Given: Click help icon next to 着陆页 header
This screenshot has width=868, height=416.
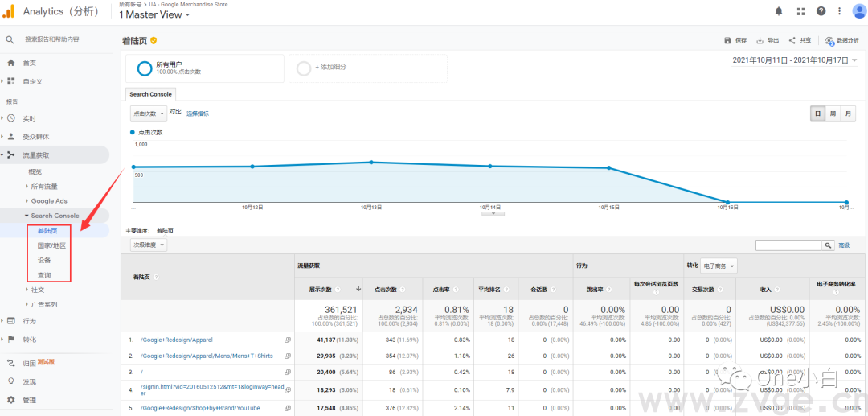Looking at the screenshot, I should tap(157, 277).
